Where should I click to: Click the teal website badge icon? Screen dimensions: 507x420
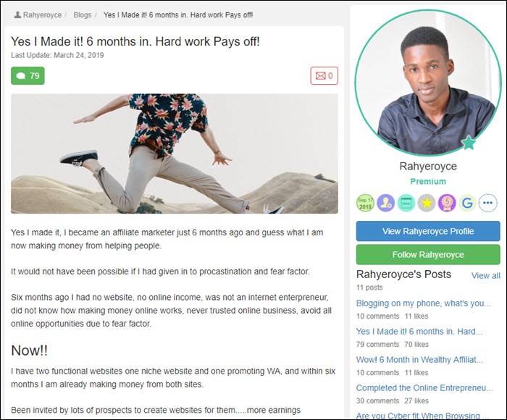[406, 203]
